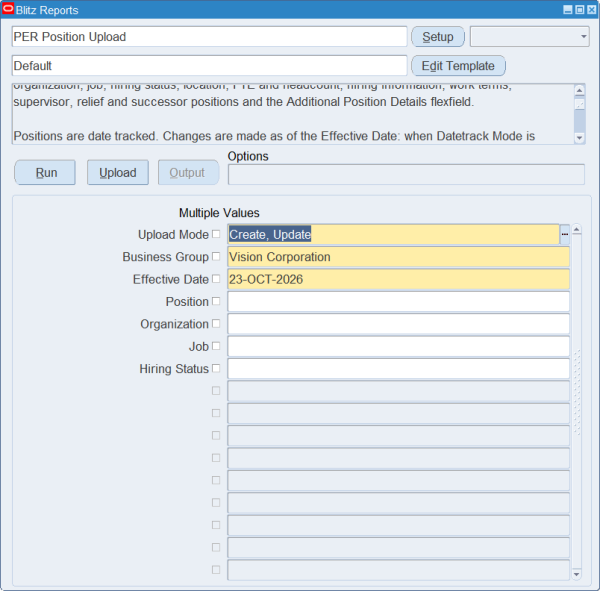Click Edit Template button
The height and width of the screenshot is (591, 600).
(458, 66)
